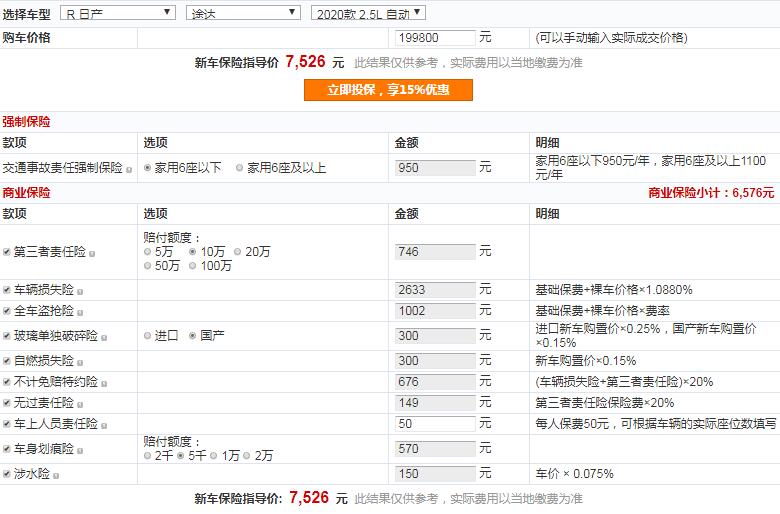Click info icon next to 全车盗抢险
Viewport: 780px width, 514px height.
point(80,313)
